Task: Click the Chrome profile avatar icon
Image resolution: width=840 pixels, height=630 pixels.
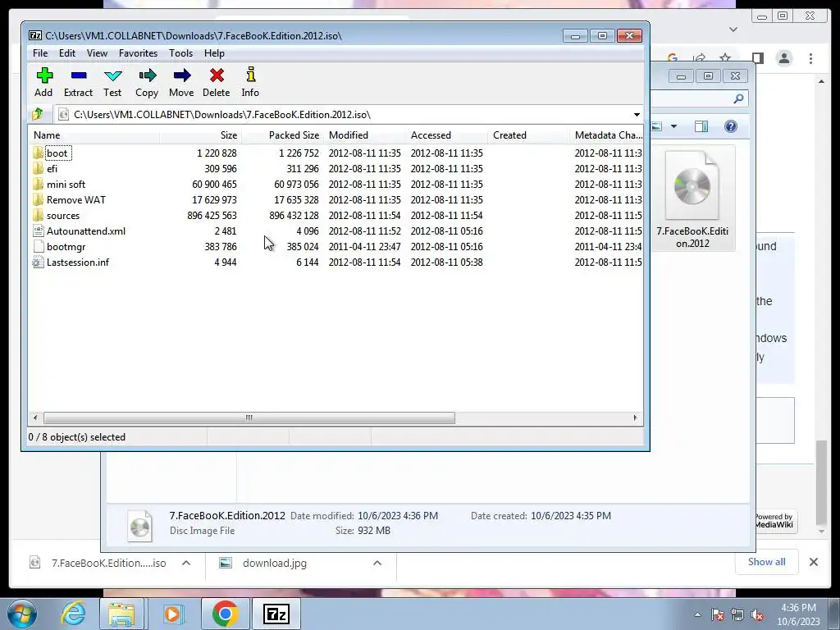Action: (783, 58)
